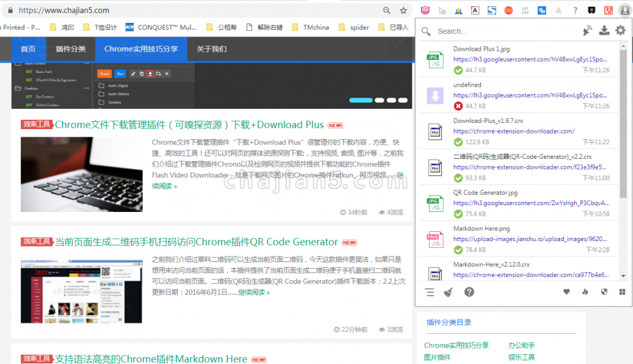Open Download Plus settings gear
Screen dimensions: 633x364
[621, 30]
